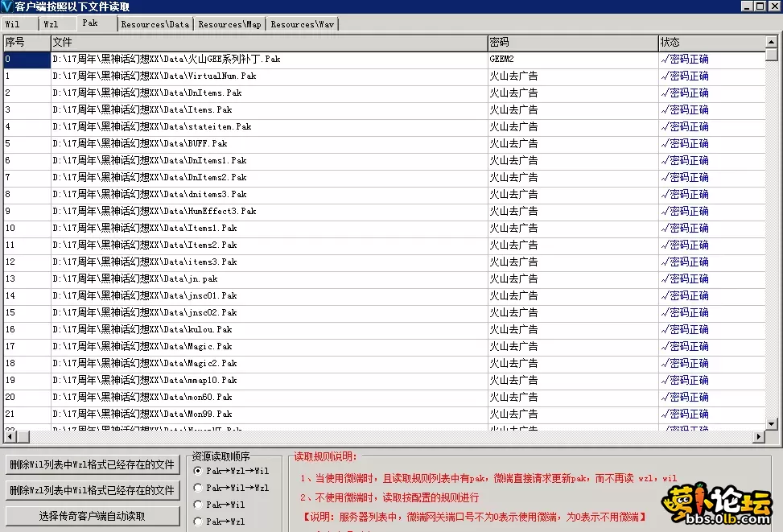Screen dimensions: 783x532
Task: Click the 序号 column header
Action: 27,43
